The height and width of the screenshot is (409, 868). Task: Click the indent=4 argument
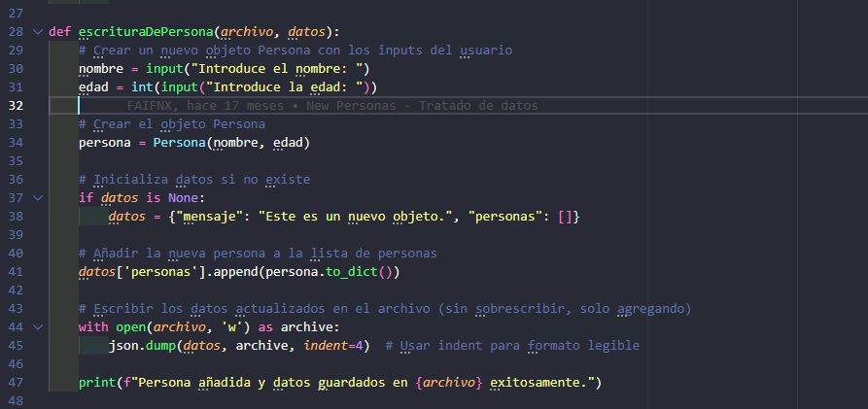pyautogui.click(x=332, y=346)
